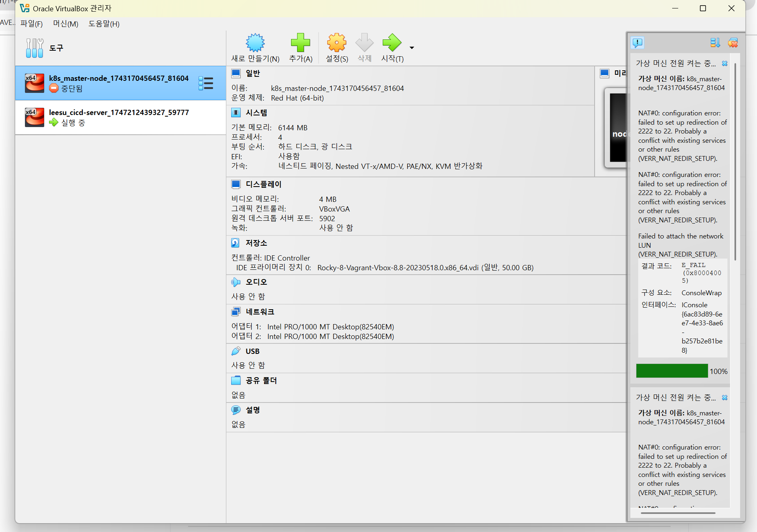Image resolution: width=757 pixels, height=532 pixels.
Task: Click the notification center exclamation icon
Action: (x=638, y=43)
